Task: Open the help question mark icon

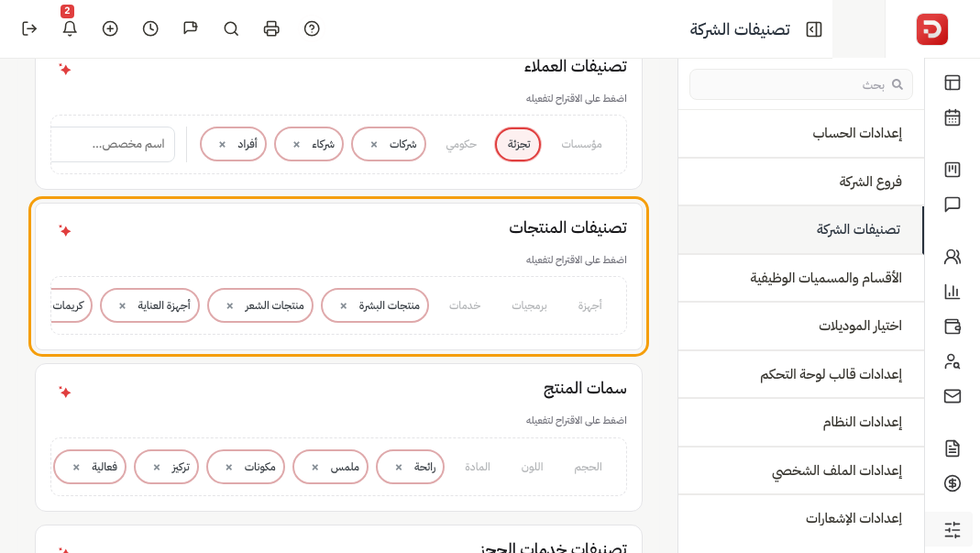Action: point(312,28)
